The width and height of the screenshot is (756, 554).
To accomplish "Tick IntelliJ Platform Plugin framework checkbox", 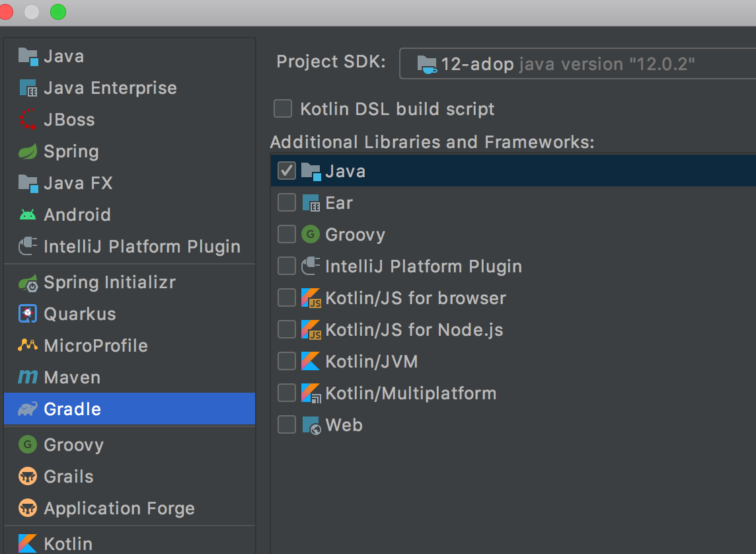I will tap(287, 266).
